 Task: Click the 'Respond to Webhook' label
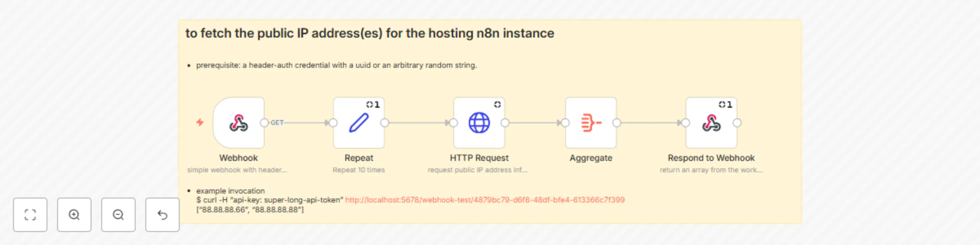(711, 158)
